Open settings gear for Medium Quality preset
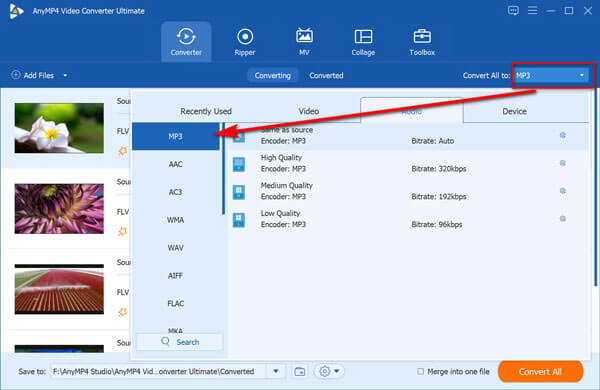This screenshot has height=390, width=600. click(562, 191)
